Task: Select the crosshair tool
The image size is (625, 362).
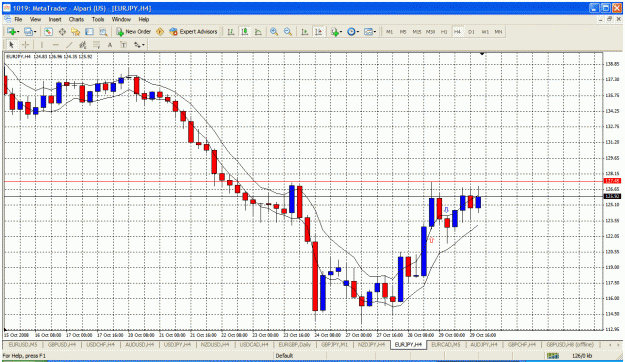Action: click(x=25, y=45)
